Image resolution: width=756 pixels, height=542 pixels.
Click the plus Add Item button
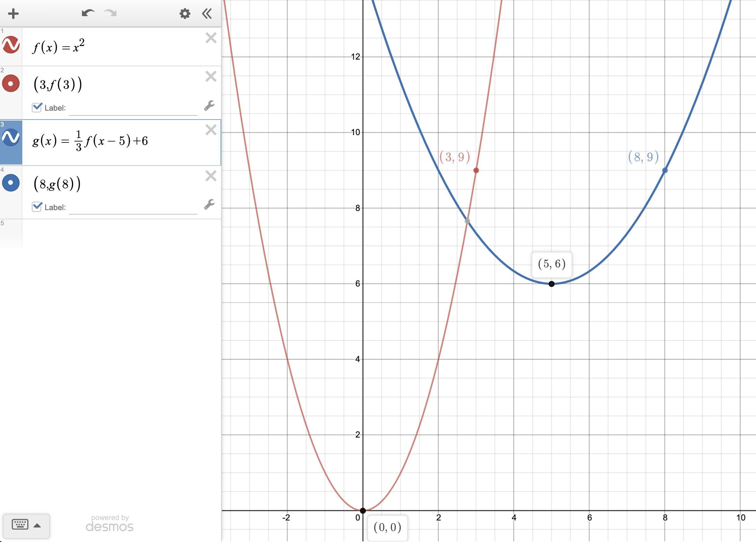(x=13, y=14)
